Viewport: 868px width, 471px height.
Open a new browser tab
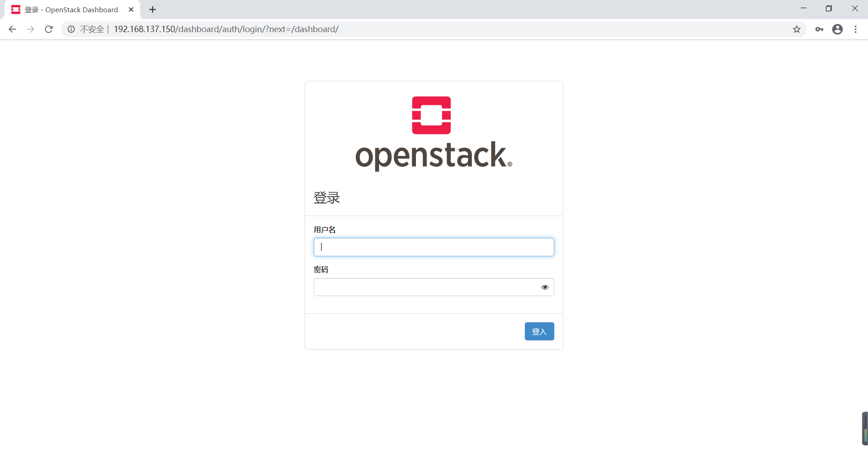152,9
